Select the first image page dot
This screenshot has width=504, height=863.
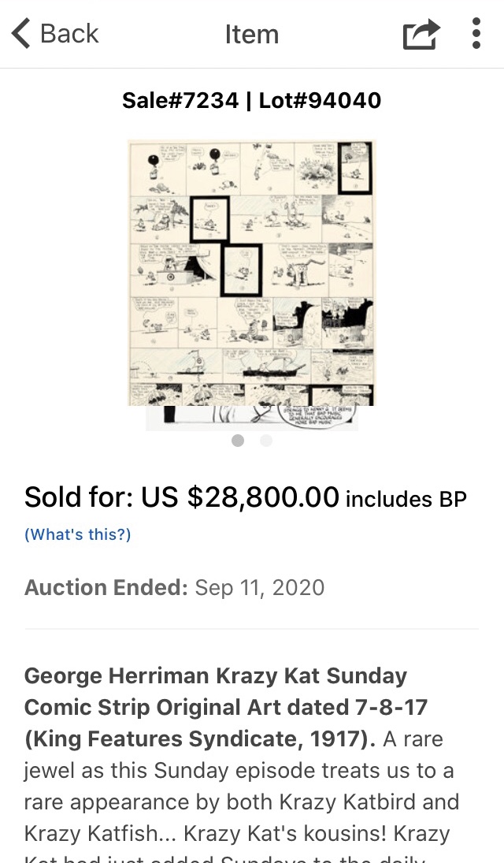(x=238, y=441)
